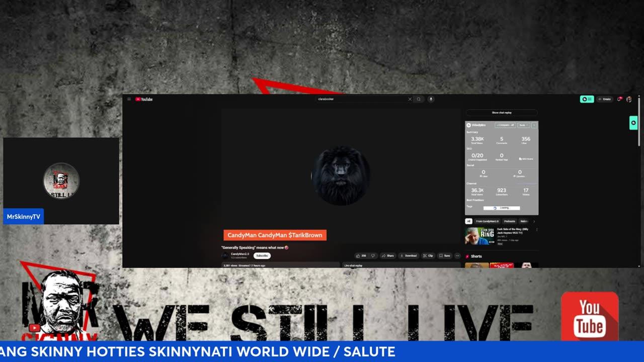Image resolution: width=644 pixels, height=362 pixels.
Task: Clear the search box with X
Action: [410, 99]
